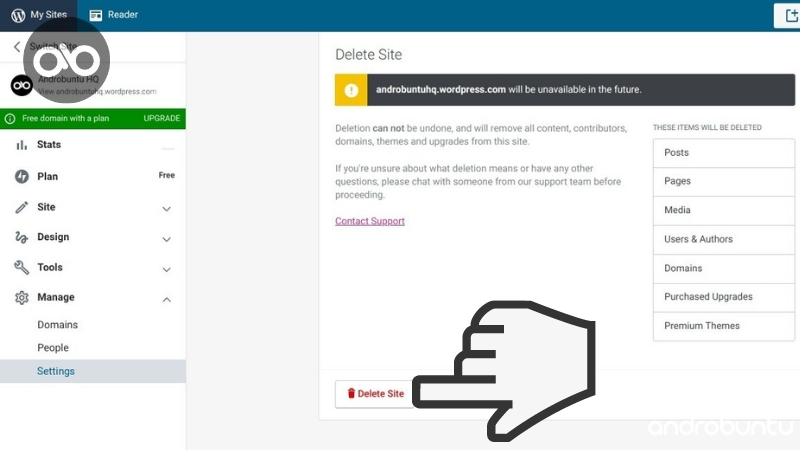The image size is (800, 450).
Task: Click the Site pencil icon
Action: [x=21, y=207]
